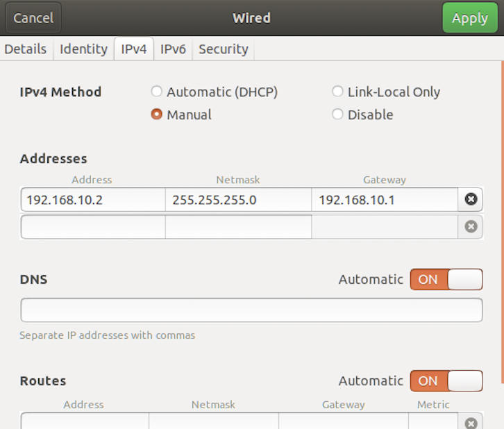Screen dimensions: 504x429
Task: Turn off Automatic DNS switch
Action: point(446,279)
